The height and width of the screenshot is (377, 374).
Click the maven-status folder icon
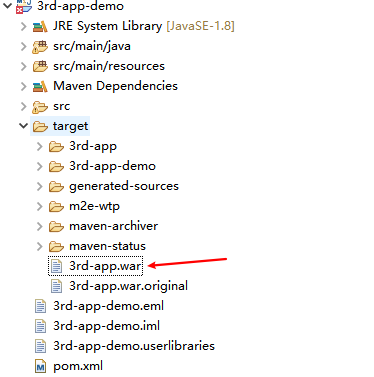(x=56, y=246)
